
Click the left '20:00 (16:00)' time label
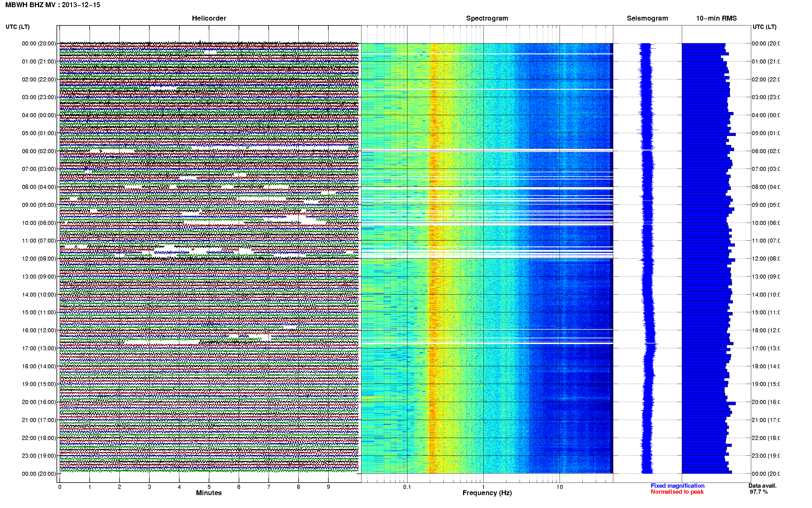(39, 402)
